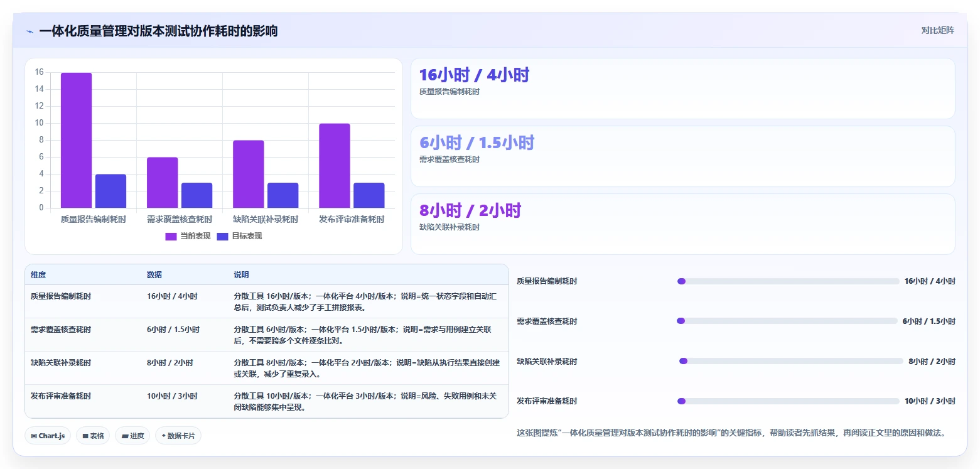Click the description starting 分散工具 10小时/版本
This screenshot has height=469, width=980.
tap(367, 402)
